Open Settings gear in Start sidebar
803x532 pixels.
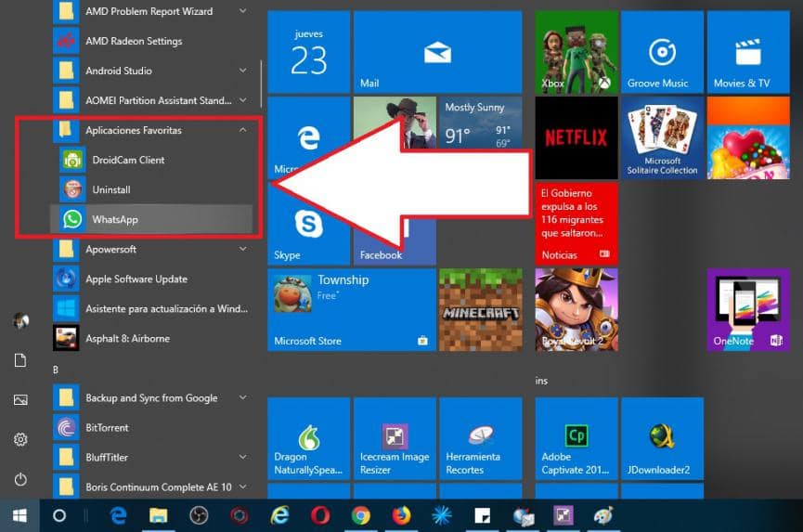coord(20,439)
